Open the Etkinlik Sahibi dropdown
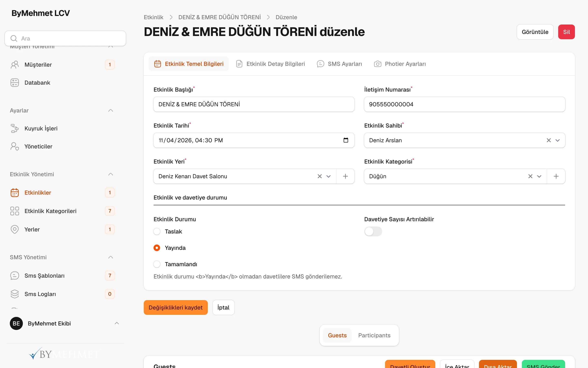This screenshot has height=368, width=588. [558, 140]
